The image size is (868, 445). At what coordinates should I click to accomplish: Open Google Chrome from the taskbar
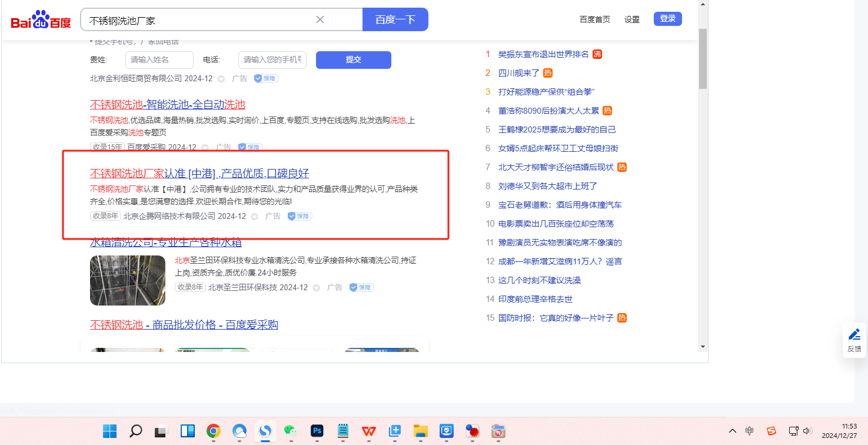(213, 431)
